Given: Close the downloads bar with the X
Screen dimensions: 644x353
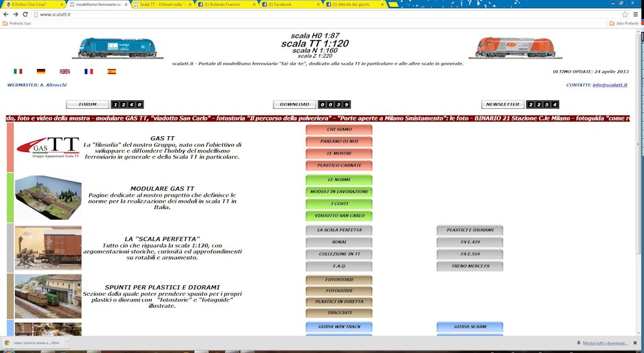Looking at the screenshot, I should point(635,343).
